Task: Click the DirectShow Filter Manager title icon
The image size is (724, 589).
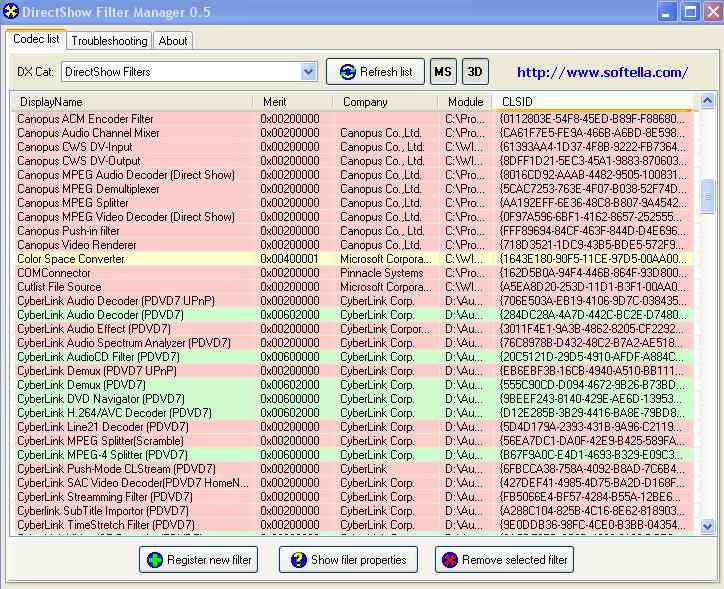Action: point(11,11)
